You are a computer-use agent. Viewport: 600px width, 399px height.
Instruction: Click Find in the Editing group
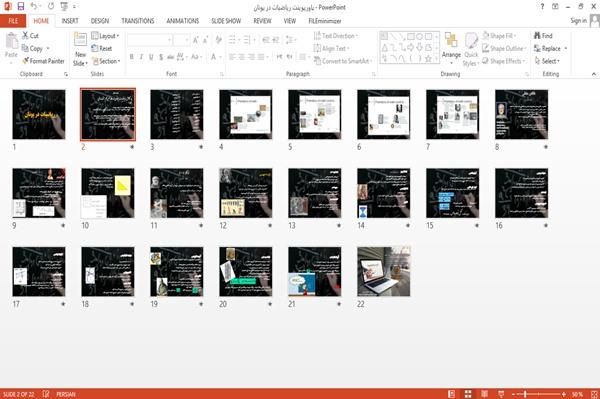pyautogui.click(x=543, y=36)
